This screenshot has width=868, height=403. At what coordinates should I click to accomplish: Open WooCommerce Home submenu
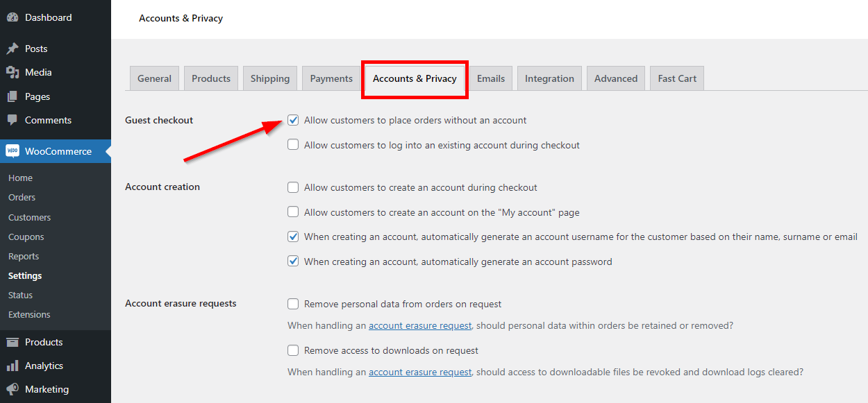pyautogui.click(x=21, y=178)
